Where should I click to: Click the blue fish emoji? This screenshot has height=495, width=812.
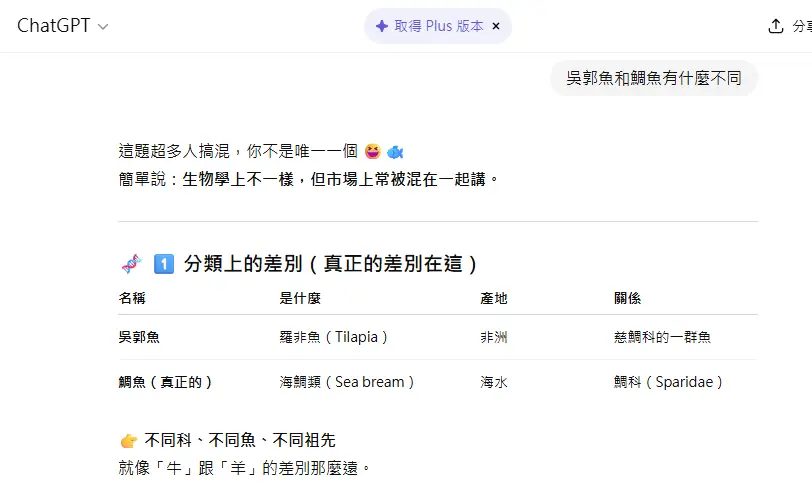coord(395,152)
